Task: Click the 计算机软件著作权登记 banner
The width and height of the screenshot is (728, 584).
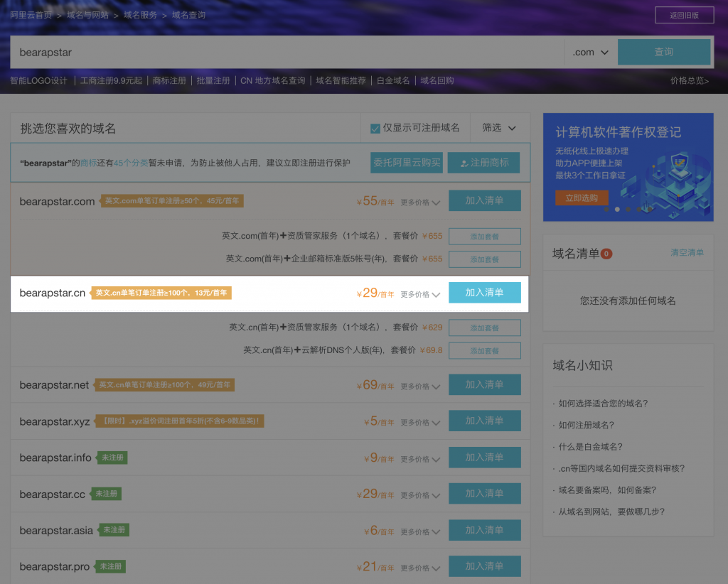Action: pyautogui.click(x=628, y=167)
